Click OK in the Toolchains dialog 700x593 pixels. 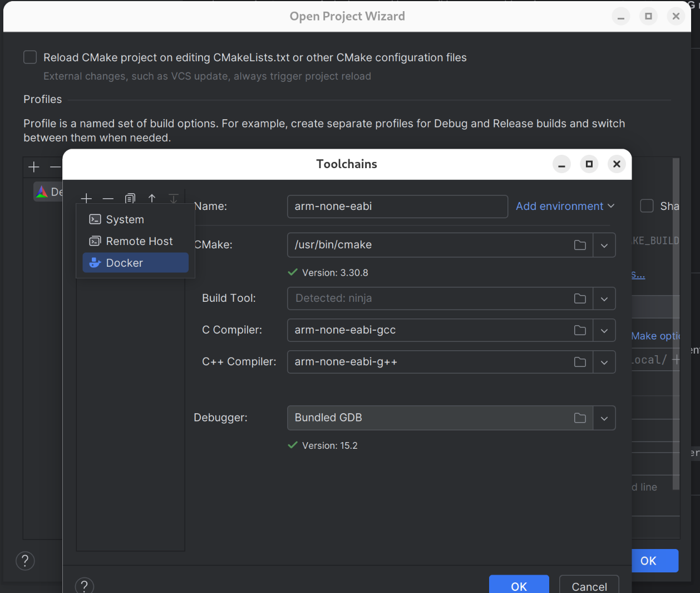tap(519, 585)
